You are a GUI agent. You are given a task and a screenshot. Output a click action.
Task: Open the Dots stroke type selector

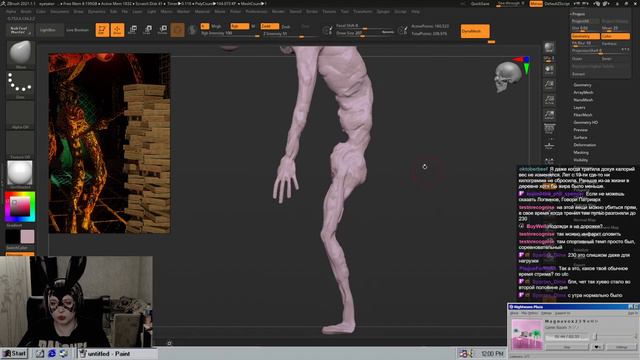pyautogui.click(x=20, y=84)
